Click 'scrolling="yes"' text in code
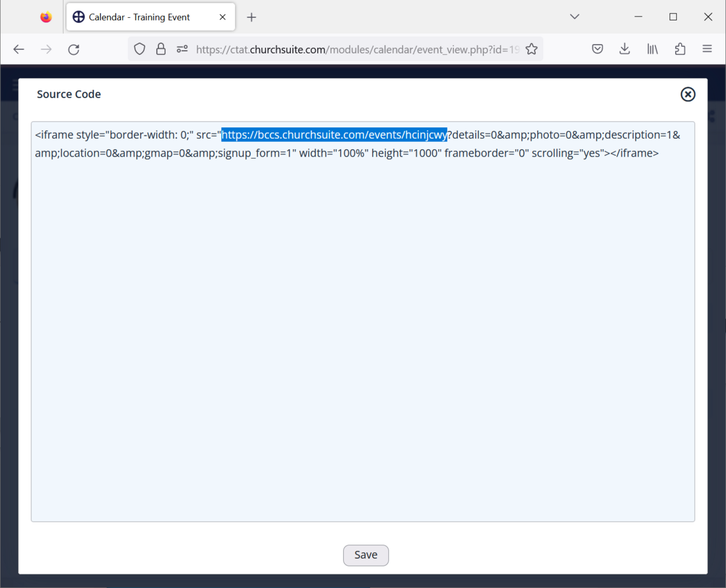 click(x=567, y=153)
